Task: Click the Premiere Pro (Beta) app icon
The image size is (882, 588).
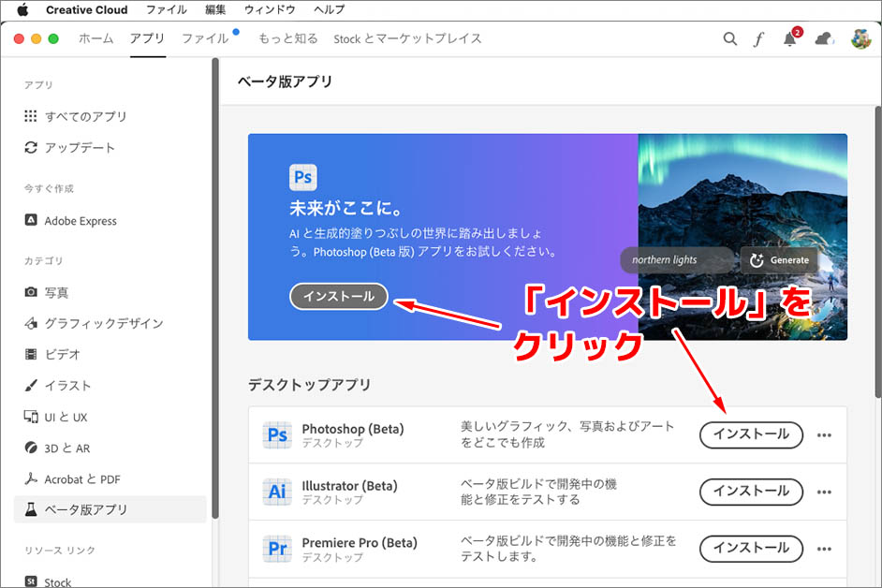Action: [278, 549]
